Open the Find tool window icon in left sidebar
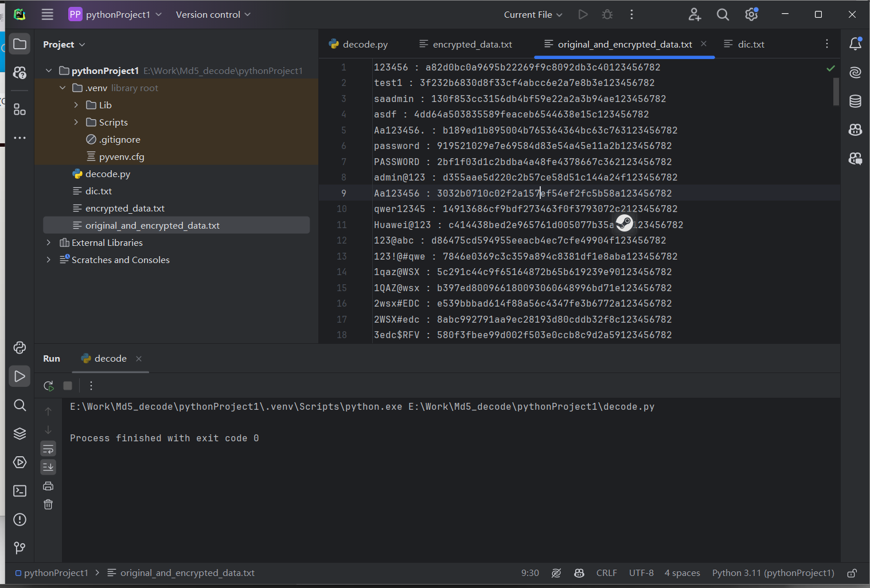The image size is (870, 588). click(19, 405)
